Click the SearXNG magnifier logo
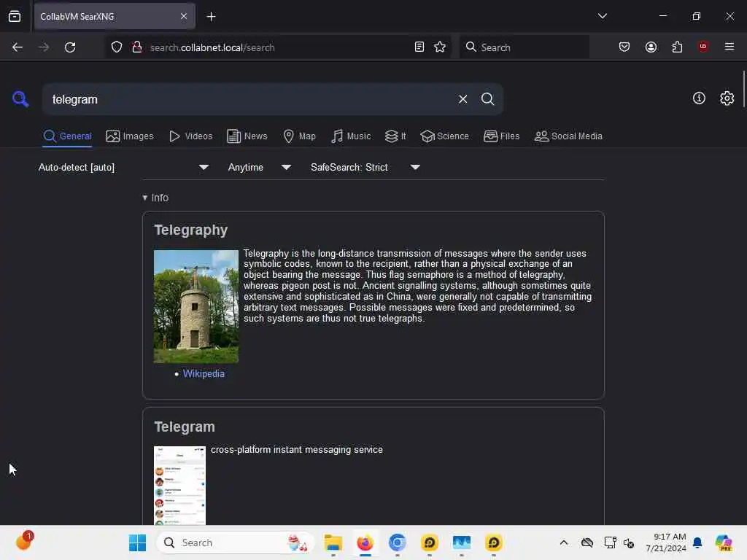 click(20, 99)
